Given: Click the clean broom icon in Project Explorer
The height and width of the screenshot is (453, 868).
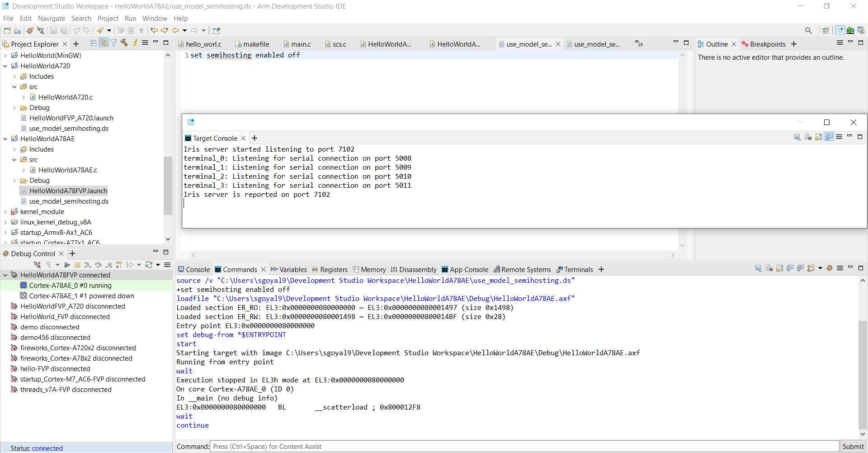Looking at the screenshot, I should pyautogui.click(x=135, y=43).
